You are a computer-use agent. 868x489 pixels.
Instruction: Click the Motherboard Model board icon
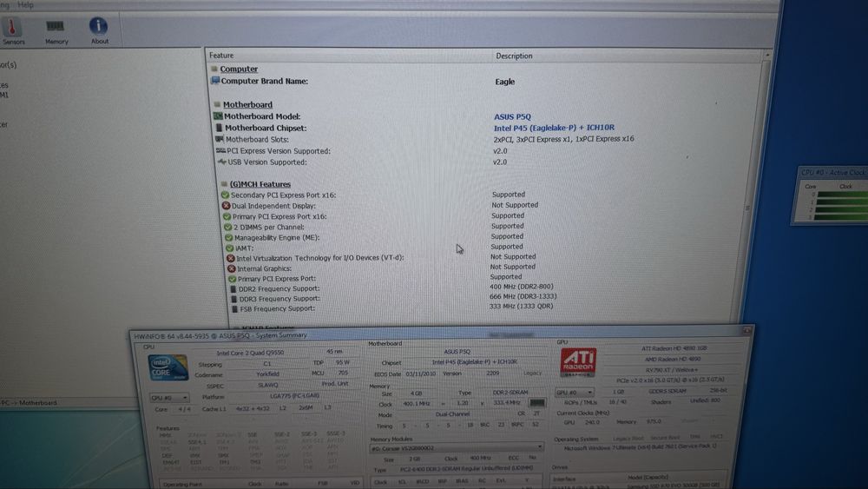pyautogui.click(x=218, y=116)
